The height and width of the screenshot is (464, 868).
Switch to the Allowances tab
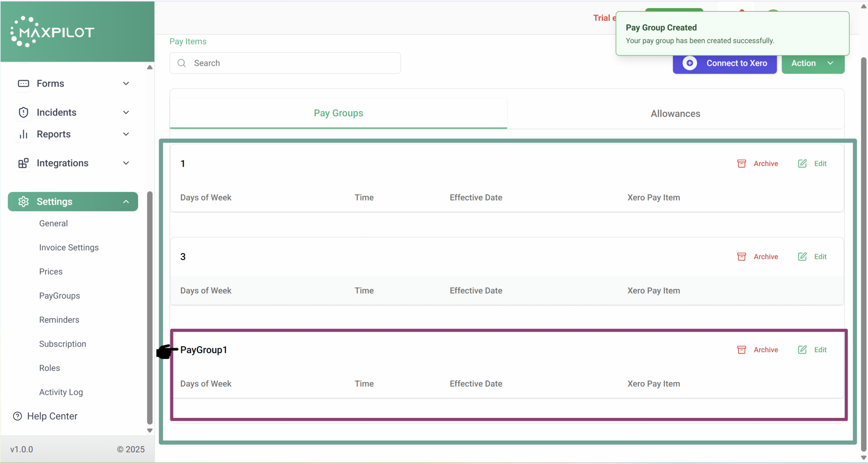click(675, 114)
